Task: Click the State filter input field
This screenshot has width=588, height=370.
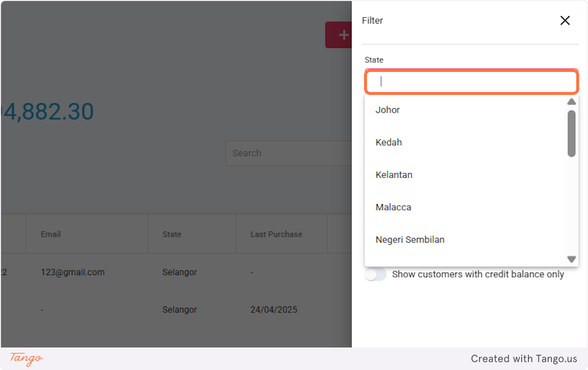Action: (x=471, y=82)
